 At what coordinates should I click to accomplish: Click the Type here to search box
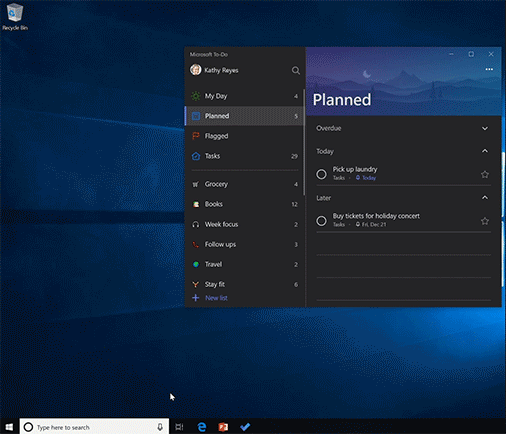[x=94, y=427]
